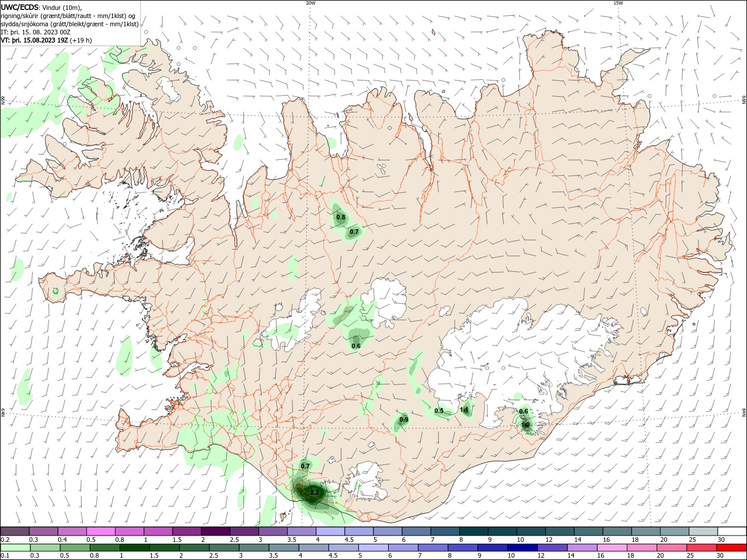The width and height of the screenshot is (747, 560).
Task: Click the 20W longitude label at the top
Action: click(x=310, y=3)
